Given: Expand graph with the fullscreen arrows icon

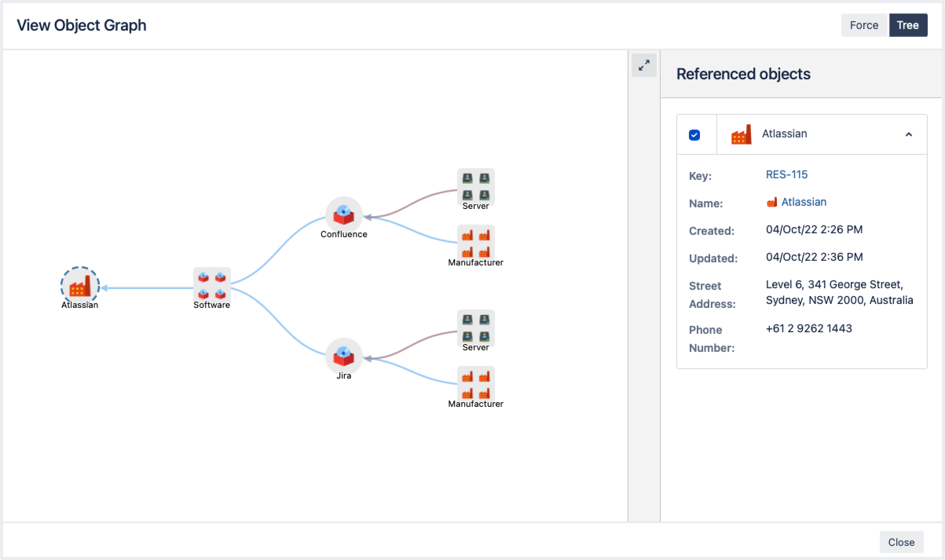Looking at the screenshot, I should click(644, 65).
